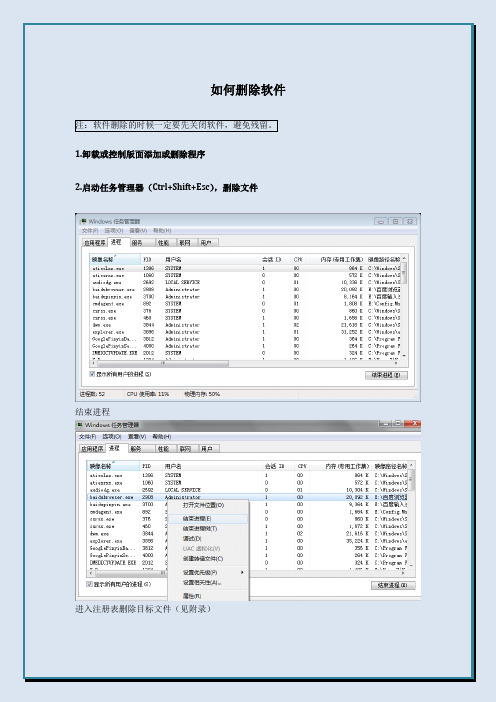The height and width of the screenshot is (702, 496).
Task: Select dwm.exe row in upper Task Manager
Action: [245, 325]
